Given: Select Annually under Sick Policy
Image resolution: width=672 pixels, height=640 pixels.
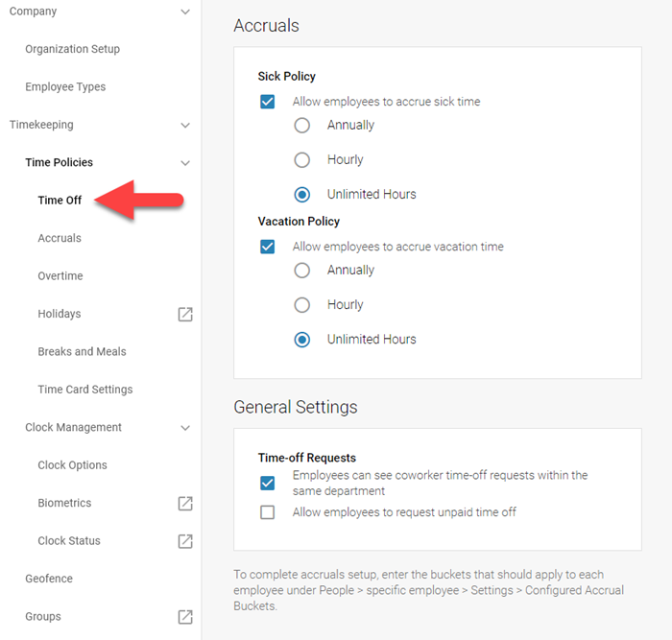Looking at the screenshot, I should click(302, 125).
